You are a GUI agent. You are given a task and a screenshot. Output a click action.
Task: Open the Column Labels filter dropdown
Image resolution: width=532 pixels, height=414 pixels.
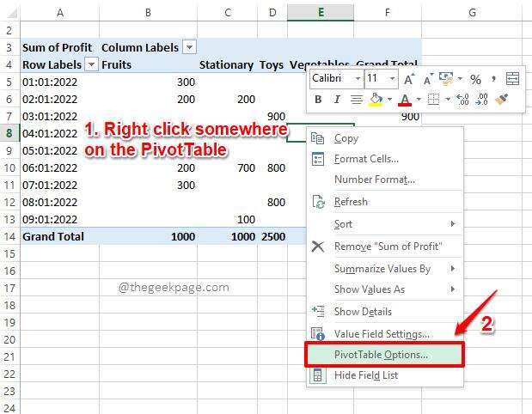point(189,47)
